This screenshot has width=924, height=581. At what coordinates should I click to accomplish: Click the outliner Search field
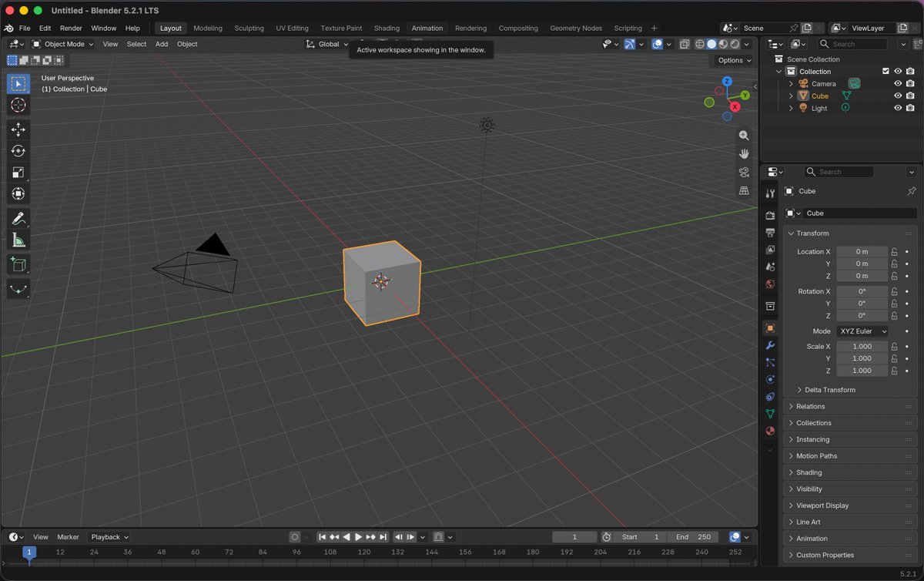[852, 44]
